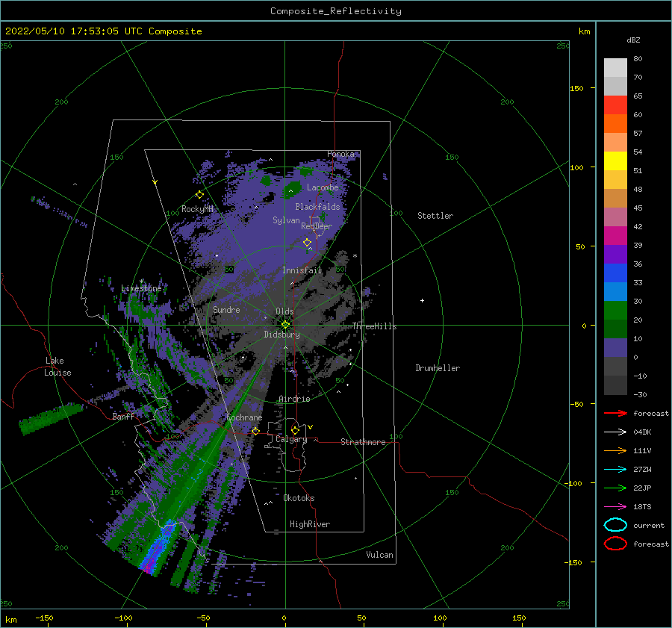Select the green 20-30 dBZ swatch
The height and width of the screenshot is (628, 672).
click(x=615, y=310)
